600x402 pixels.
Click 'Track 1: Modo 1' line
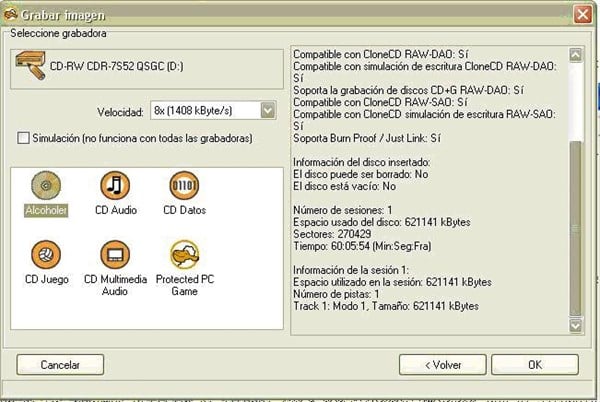tap(386, 306)
